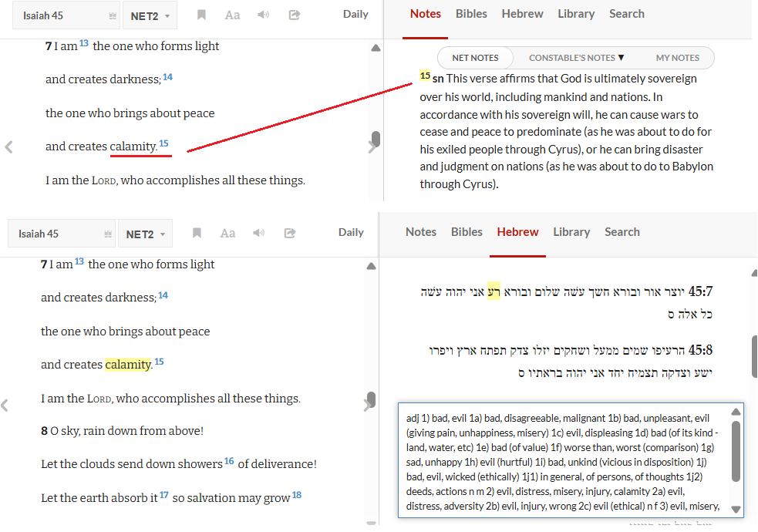Click the Hebrew verse number 45:8

point(700,350)
